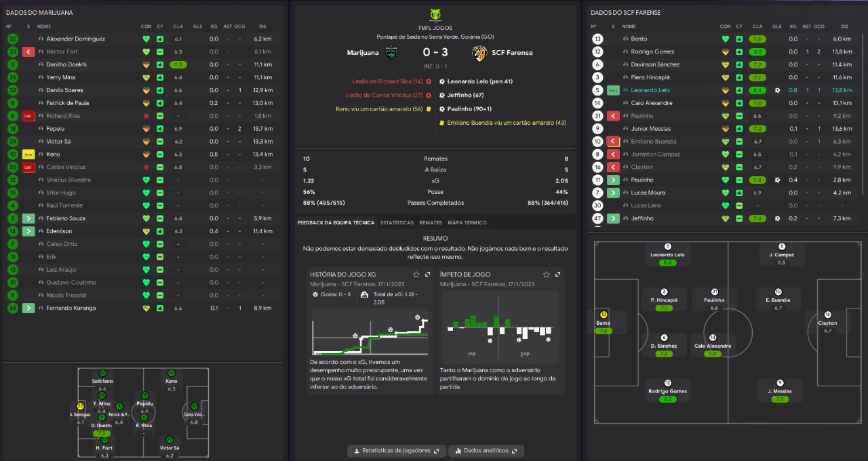Star the Ímpeto de Jogo card
The width and height of the screenshot is (868, 461).
click(545, 275)
